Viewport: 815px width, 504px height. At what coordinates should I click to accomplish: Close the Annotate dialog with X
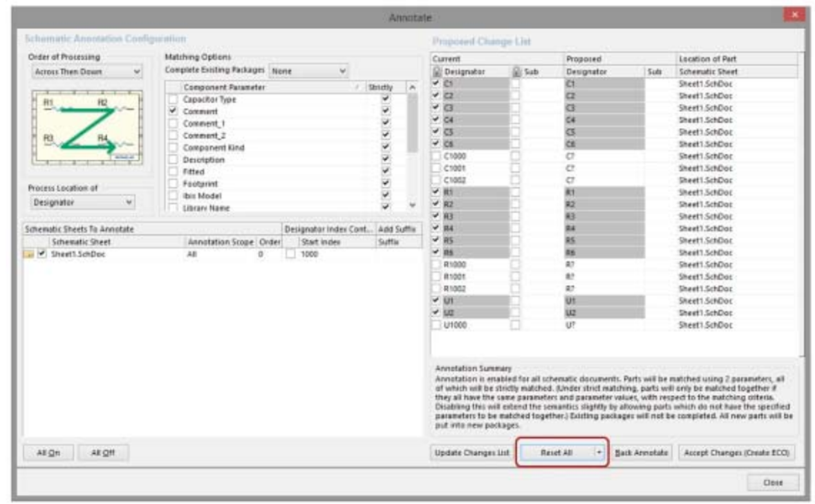[795, 15]
